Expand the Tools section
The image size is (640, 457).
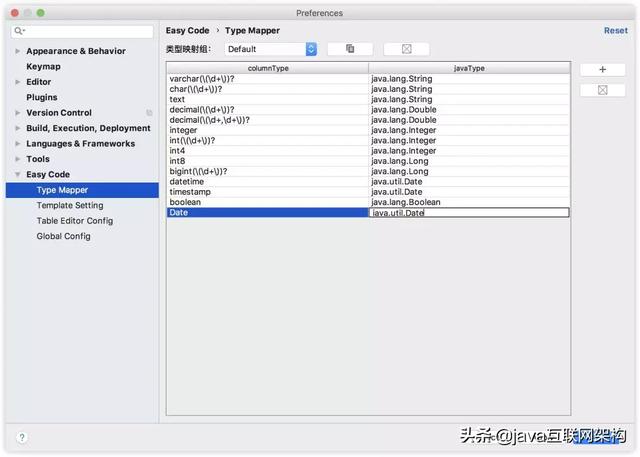click(x=18, y=159)
